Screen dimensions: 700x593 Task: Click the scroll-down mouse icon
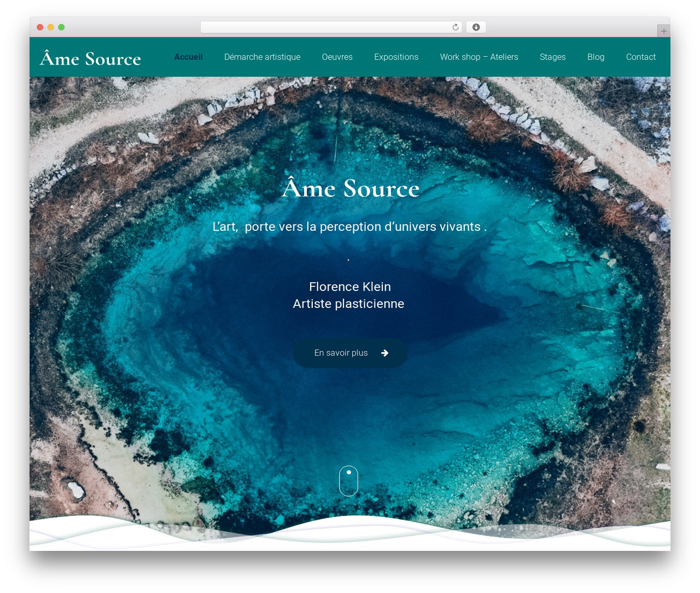pos(349,481)
